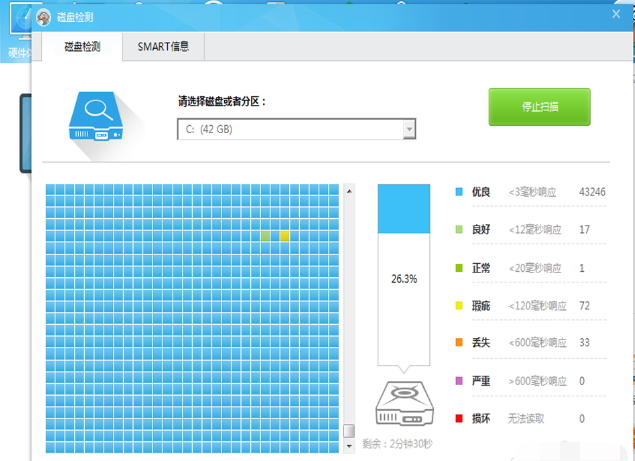The image size is (635, 461).
Task: Select the 磁盘检测 tab
Action: tap(83, 46)
